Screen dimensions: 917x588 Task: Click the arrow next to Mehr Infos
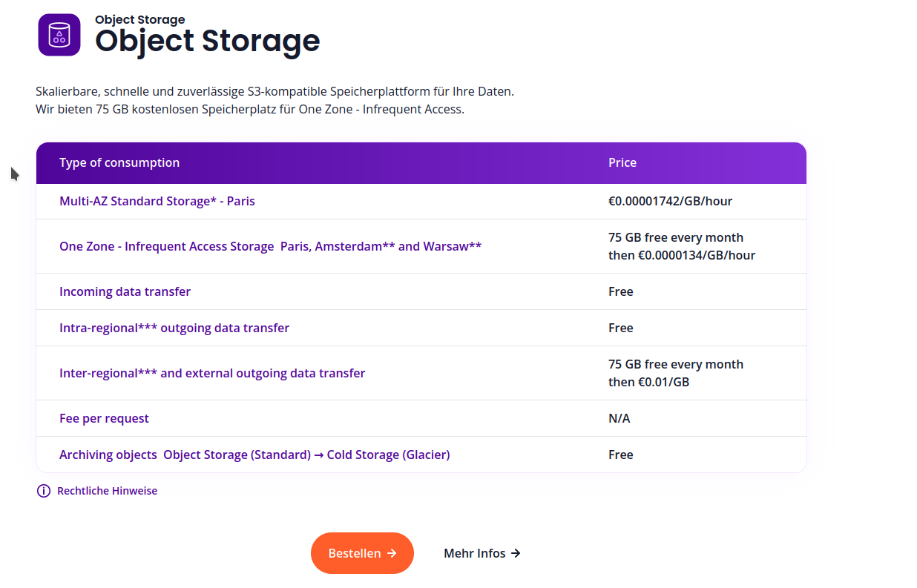[x=516, y=553]
